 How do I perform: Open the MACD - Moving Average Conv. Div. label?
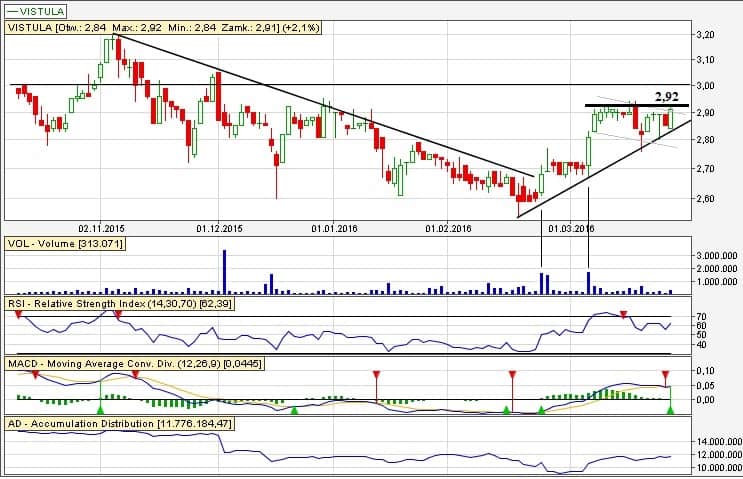tap(135, 363)
